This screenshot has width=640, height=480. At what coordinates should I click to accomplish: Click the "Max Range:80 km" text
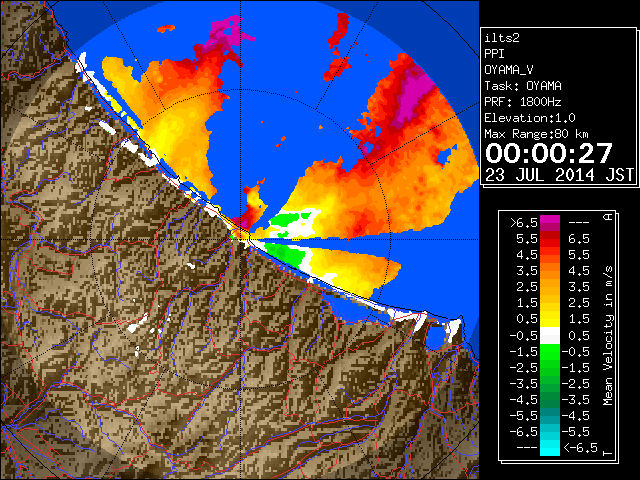pos(536,134)
